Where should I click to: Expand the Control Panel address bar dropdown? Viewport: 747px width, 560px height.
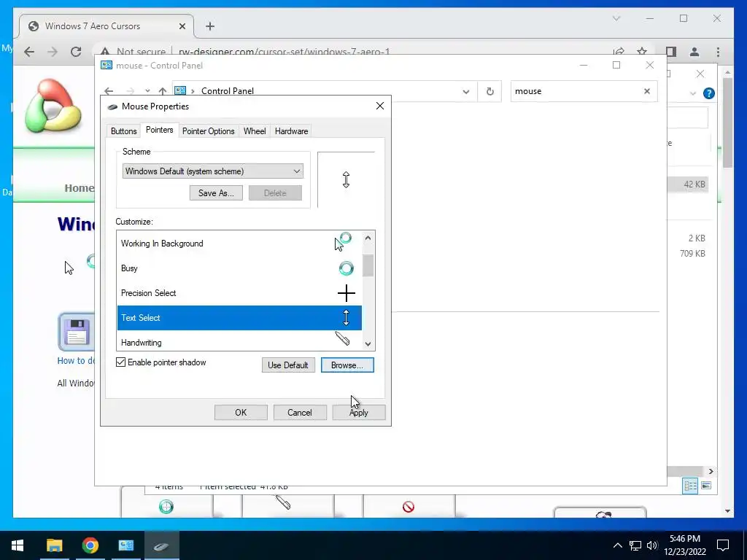[466, 91]
